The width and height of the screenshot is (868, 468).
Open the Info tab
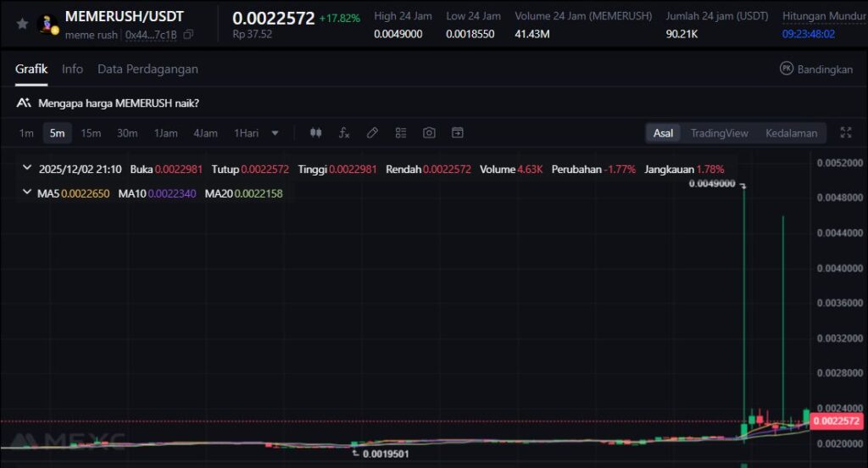tap(72, 69)
